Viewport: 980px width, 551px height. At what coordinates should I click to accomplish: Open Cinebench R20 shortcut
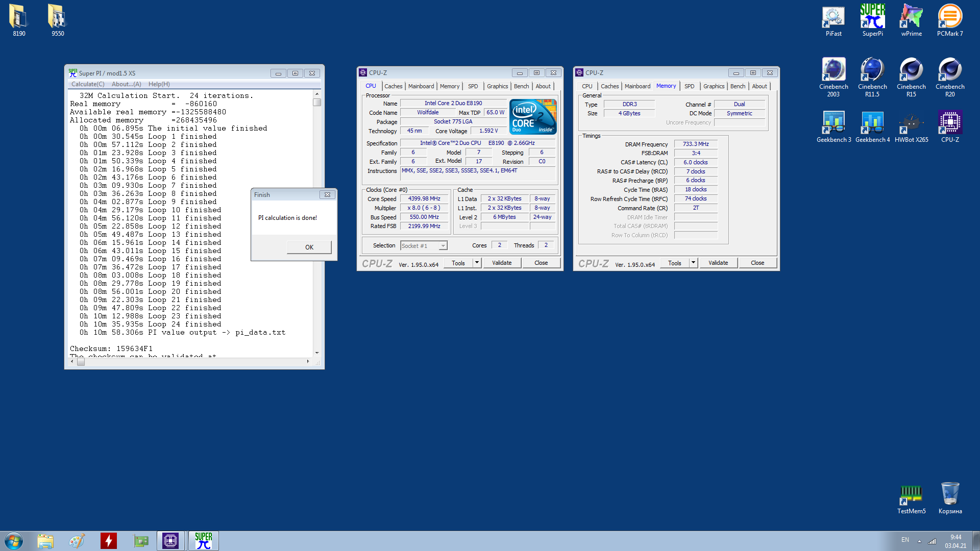[x=950, y=77]
